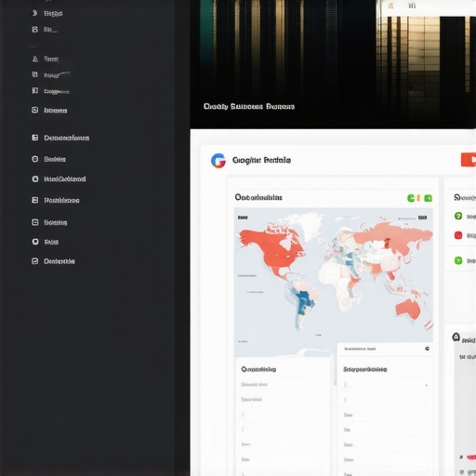The width and height of the screenshot is (476, 476).
Task: Click the dark skyscraper banner image
Action: click(x=333, y=64)
